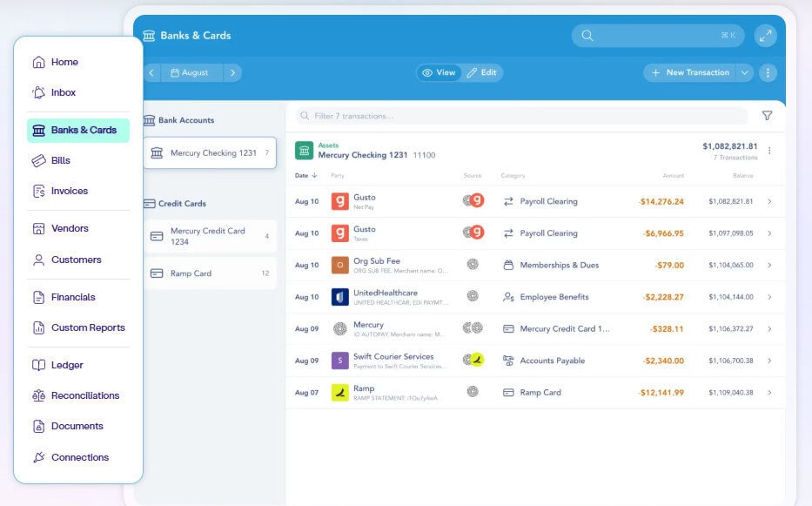This screenshot has width=812, height=506.
Task: Switch to View mode
Action: click(439, 73)
